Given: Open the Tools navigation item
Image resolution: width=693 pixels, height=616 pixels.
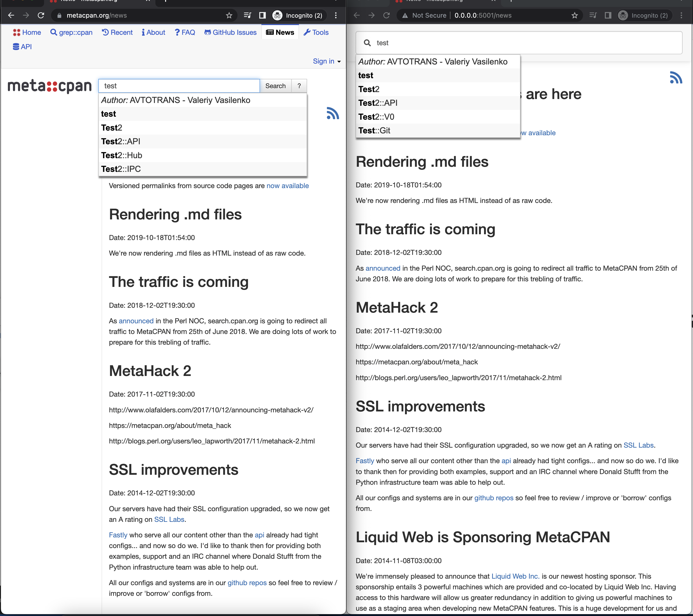Looking at the screenshot, I should [316, 32].
